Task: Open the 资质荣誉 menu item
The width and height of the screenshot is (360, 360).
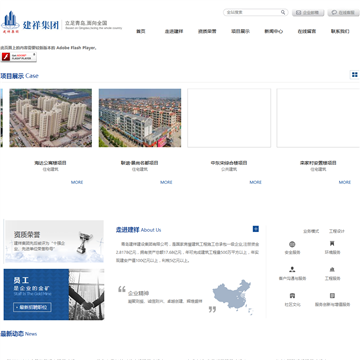Action: (x=207, y=31)
